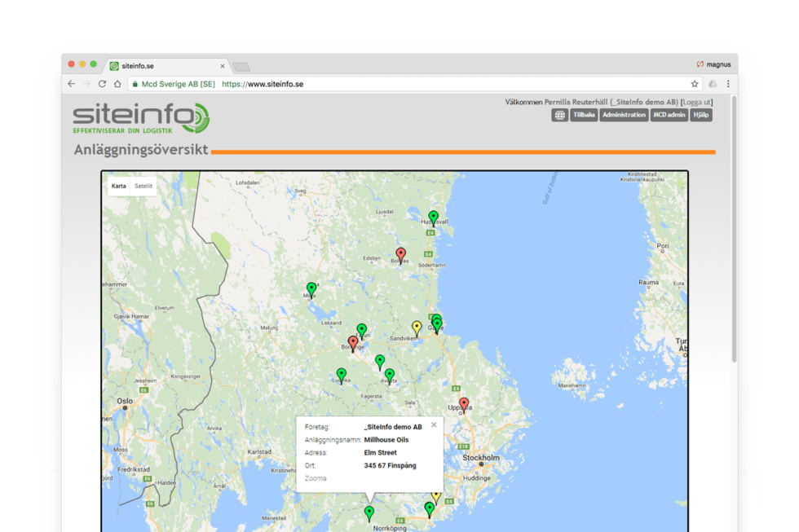Select green map pin at Mora
This screenshot has width=799, height=532.
coord(311,290)
